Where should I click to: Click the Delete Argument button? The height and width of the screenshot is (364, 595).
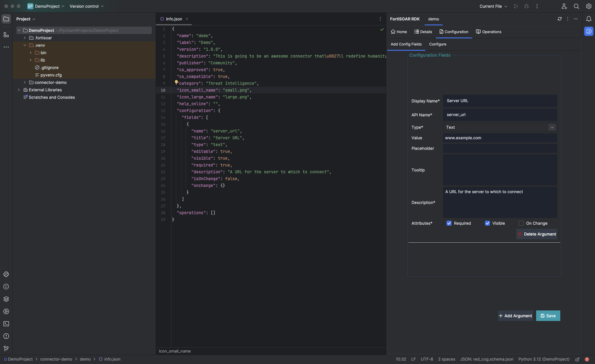(537, 234)
